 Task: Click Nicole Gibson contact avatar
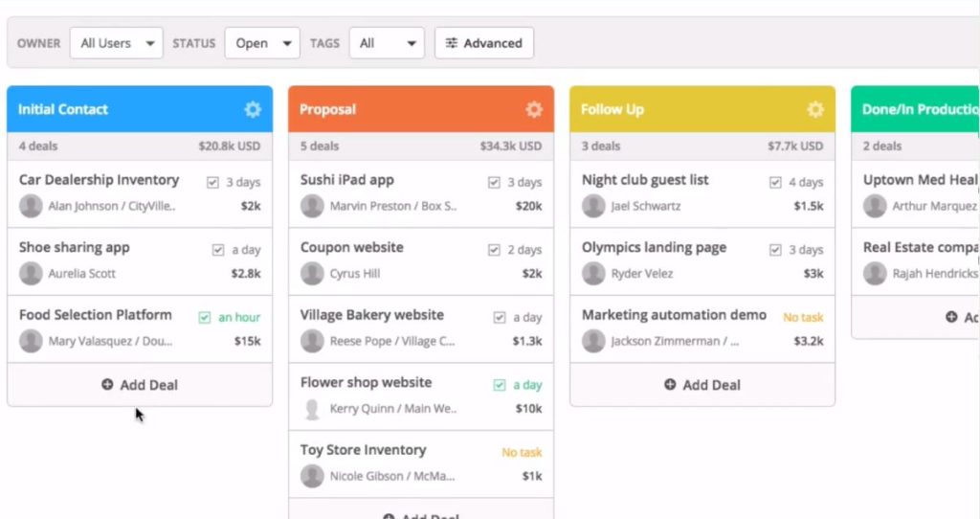pos(312,476)
